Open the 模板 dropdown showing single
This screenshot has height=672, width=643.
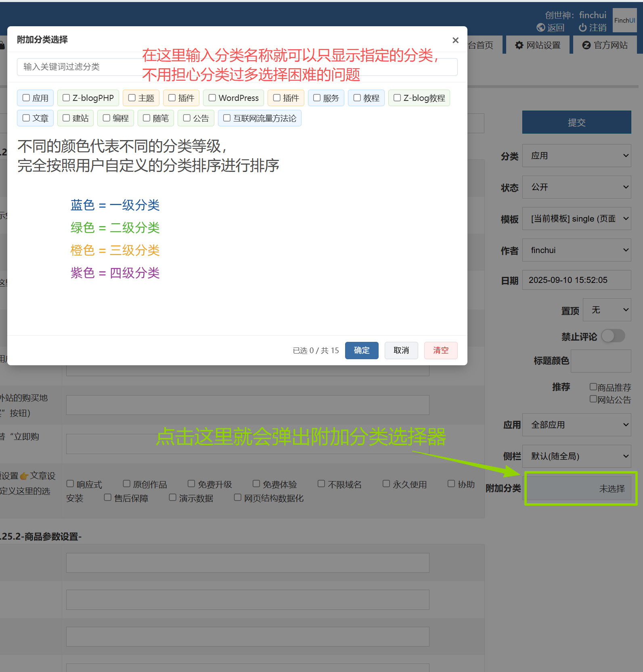pyautogui.click(x=576, y=219)
